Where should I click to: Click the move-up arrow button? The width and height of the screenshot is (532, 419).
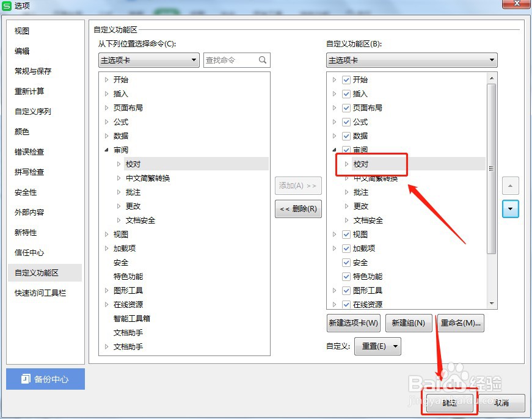tap(510, 186)
